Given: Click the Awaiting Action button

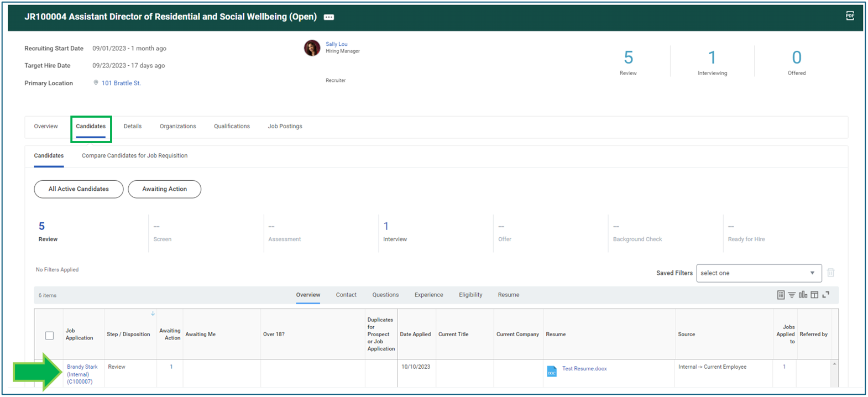Looking at the screenshot, I should (x=164, y=189).
